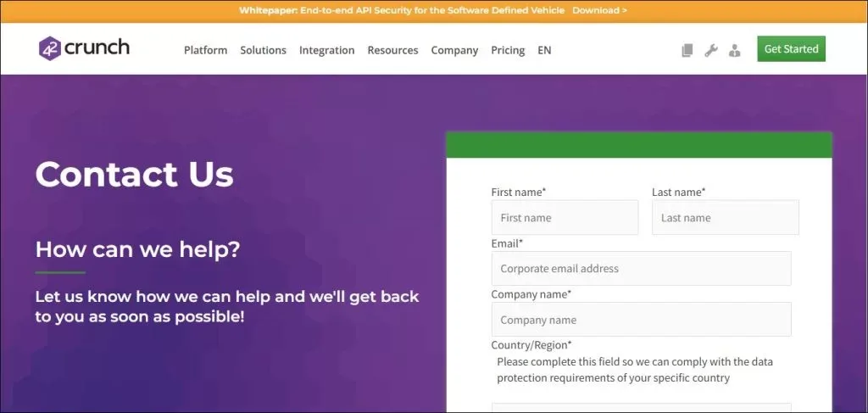This screenshot has width=868, height=413.
Task: Open the wrench tools icon
Action: click(711, 50)
